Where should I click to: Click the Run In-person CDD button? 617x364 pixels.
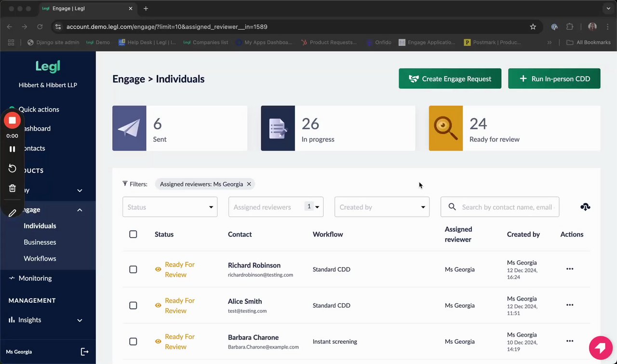[554, 79]
